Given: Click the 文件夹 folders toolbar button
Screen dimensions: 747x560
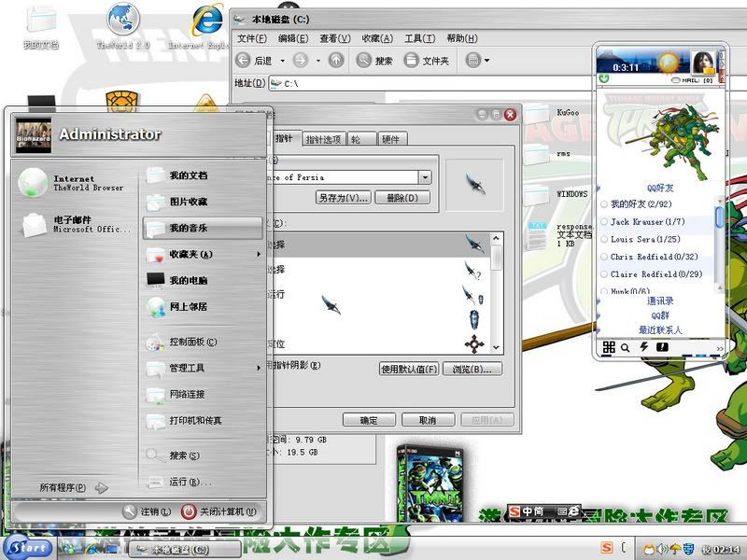Looking at the screenshot, I should pyautogui.click(x=427, y=61).
